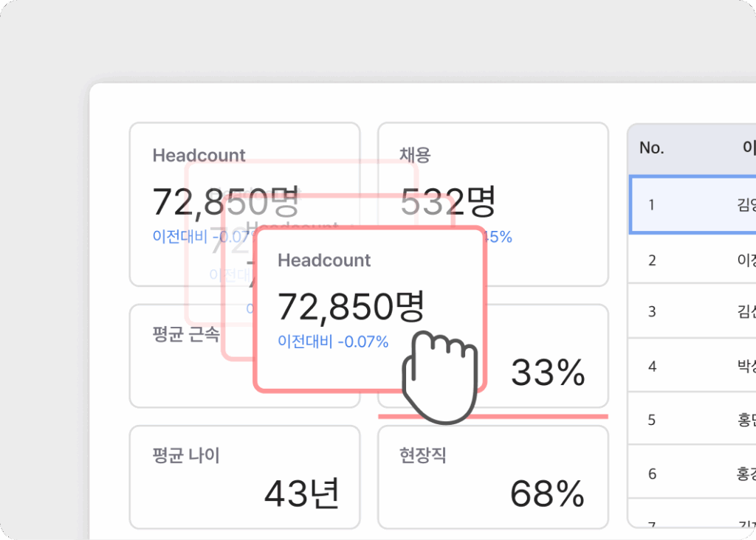Select the highlighted table row 1
This screenshot has width=756, height=540.
[x=693, y=205]
